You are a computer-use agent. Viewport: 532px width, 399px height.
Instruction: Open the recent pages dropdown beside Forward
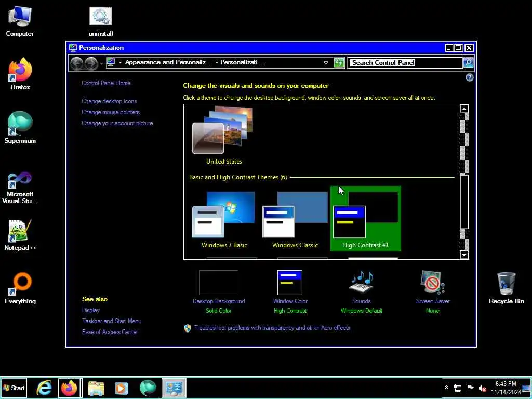point(101,64)
